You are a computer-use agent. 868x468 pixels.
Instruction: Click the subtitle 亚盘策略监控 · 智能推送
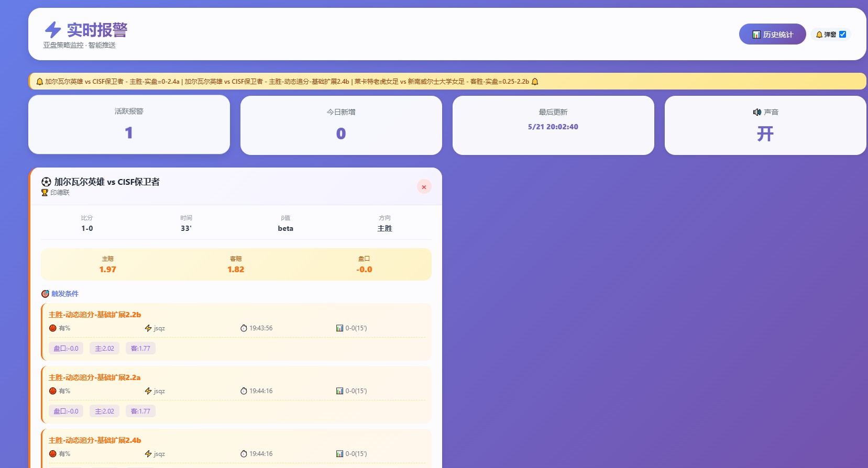[80, 46]
